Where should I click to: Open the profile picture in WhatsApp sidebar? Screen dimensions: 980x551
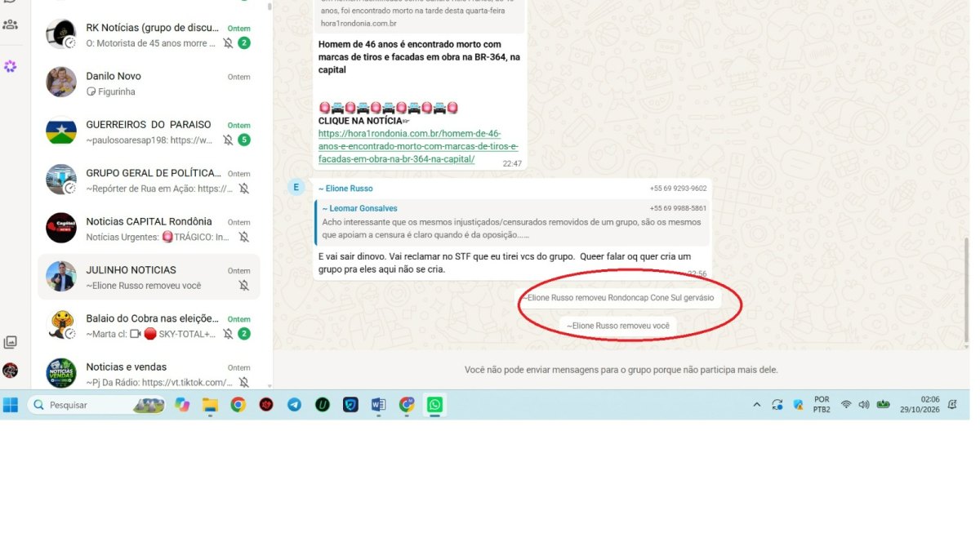[10, 370]
